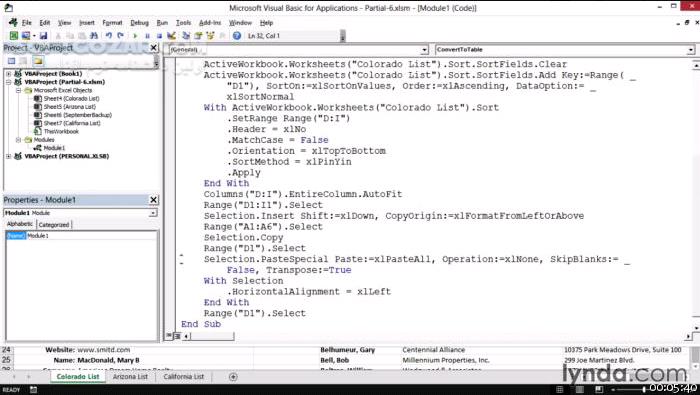700x395 pixels.
Task: Select the Colorado List sheet tab
Action: coord(78,377)
